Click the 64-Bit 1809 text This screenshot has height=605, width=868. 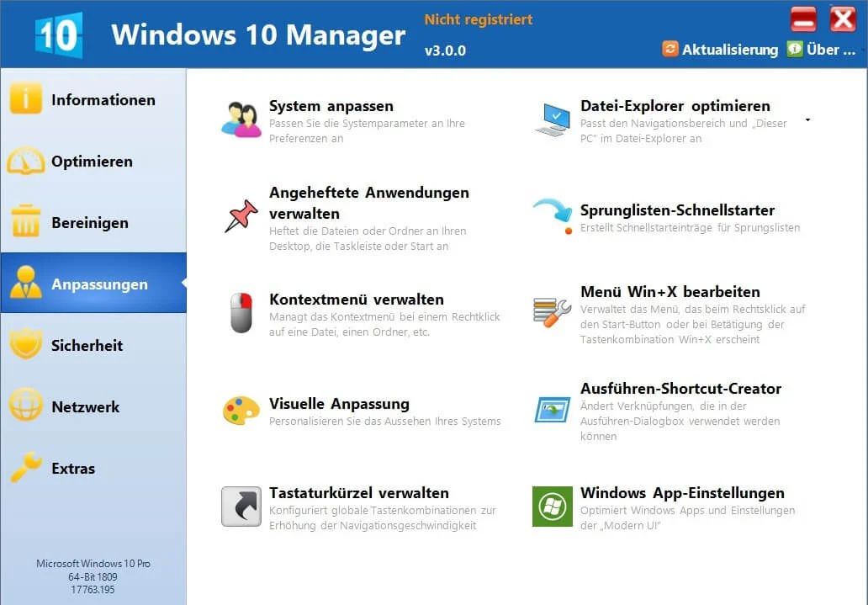click(x=93, y=576)
